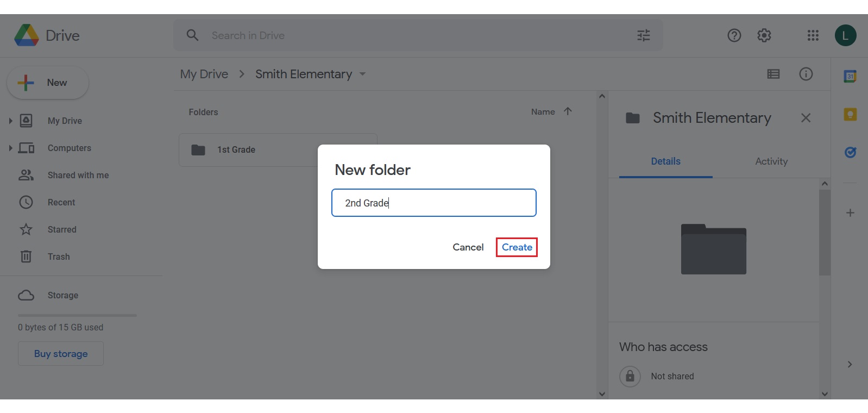Click the Name sort column header
868x413 pixels.
pyautogui.click(x=543, y=111)
